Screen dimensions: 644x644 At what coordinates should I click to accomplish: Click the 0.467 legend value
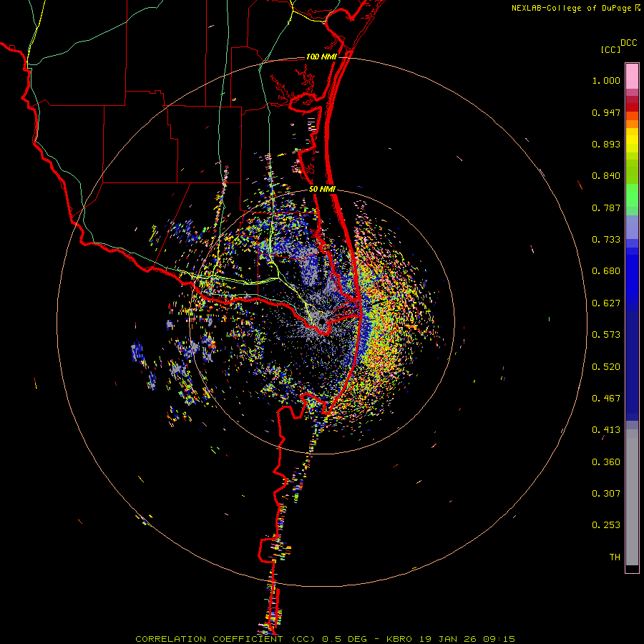606,399
